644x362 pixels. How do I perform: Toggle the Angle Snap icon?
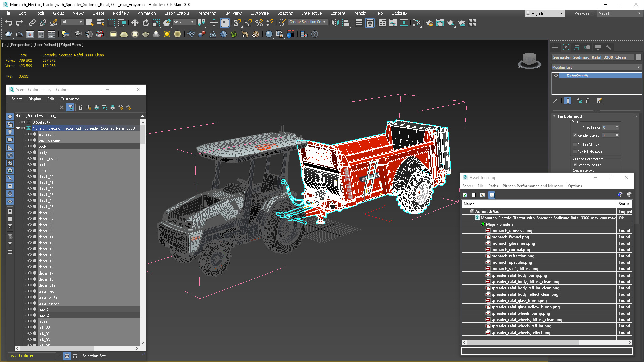click(248, 23)
